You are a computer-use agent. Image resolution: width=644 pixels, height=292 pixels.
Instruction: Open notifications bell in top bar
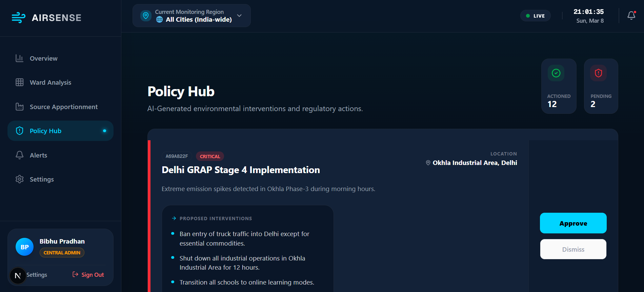tap(631, 16)
